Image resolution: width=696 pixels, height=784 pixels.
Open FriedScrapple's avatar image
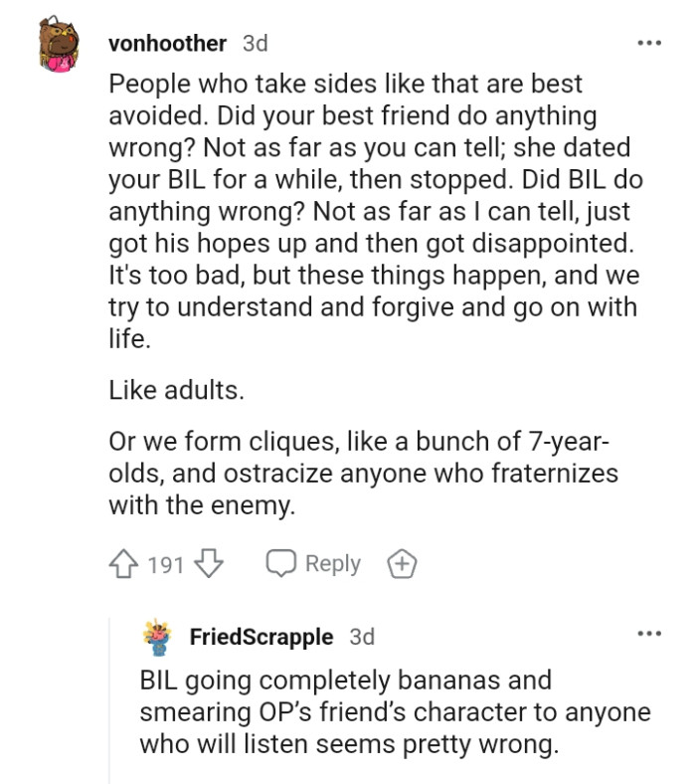[156, 637]
